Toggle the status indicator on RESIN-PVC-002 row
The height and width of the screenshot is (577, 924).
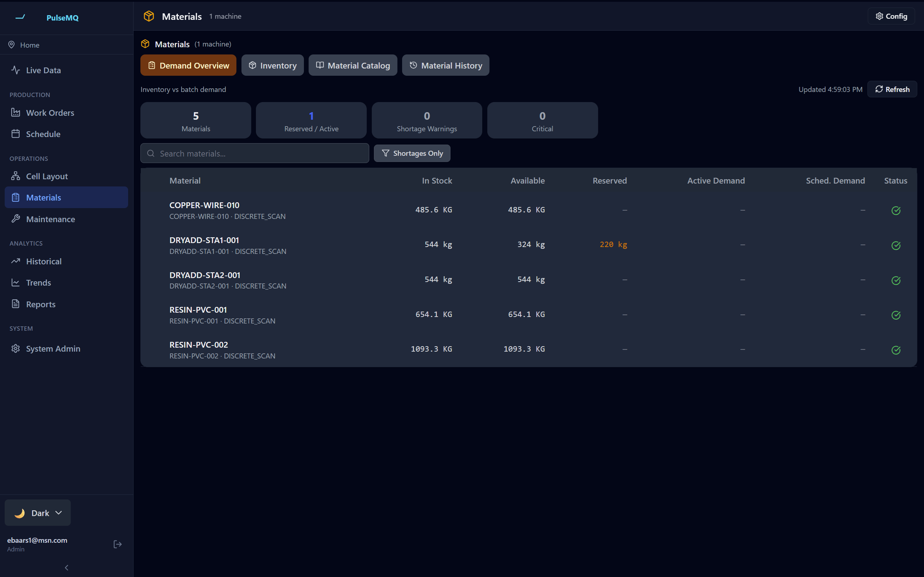(896, 350)
